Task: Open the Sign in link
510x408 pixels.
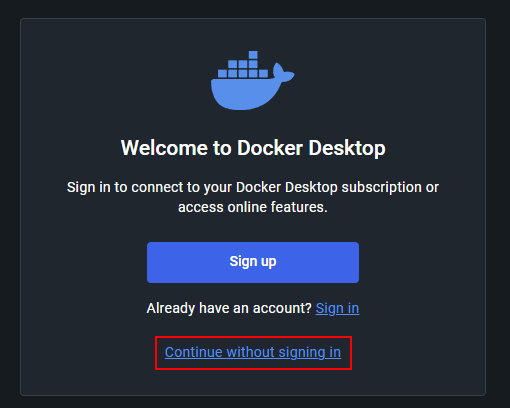Action: pyautogui.click(x=337, y=308)
